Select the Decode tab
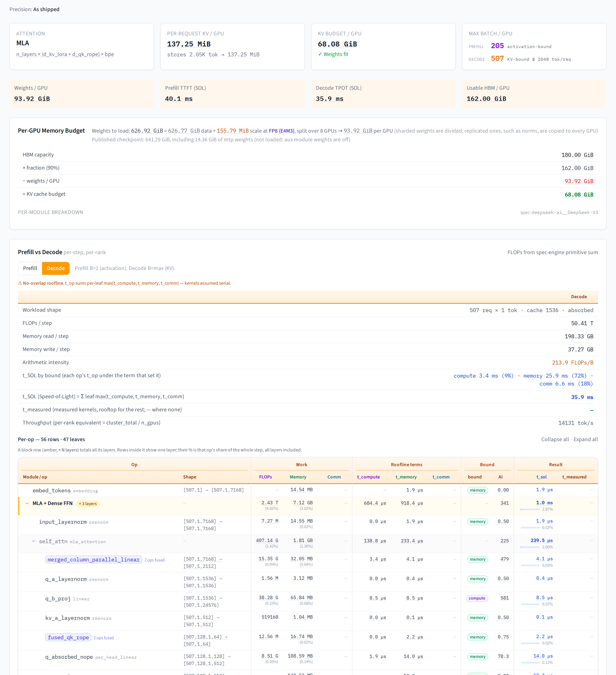 click(x=56, y=268)
